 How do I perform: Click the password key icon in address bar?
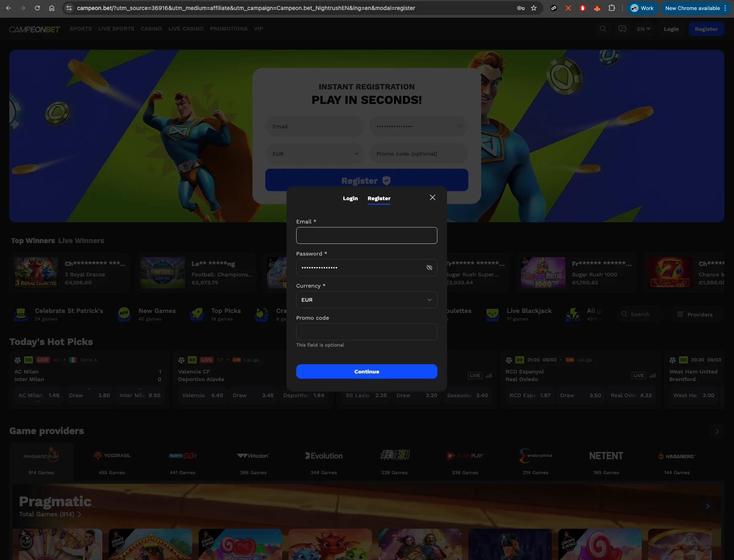click(x=521, y=8)
